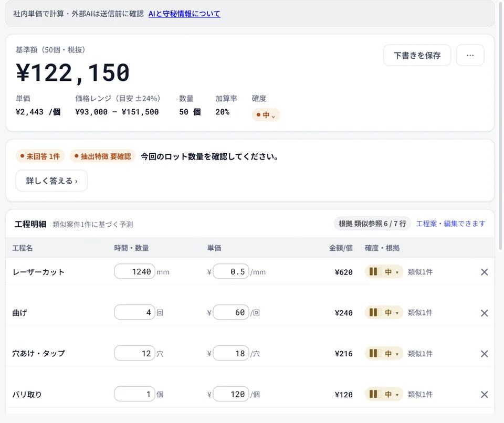Edit 曲げ unit price field 60
Image resolution: width=504 pixels, height=423 pixels.
pos(231,312)
